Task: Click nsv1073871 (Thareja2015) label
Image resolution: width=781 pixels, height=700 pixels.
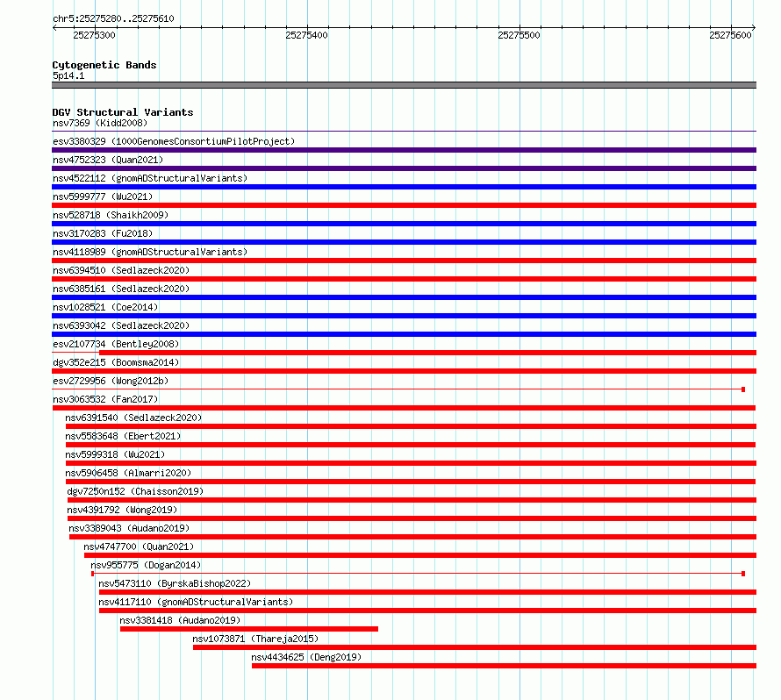Action: tap(255, 639)
